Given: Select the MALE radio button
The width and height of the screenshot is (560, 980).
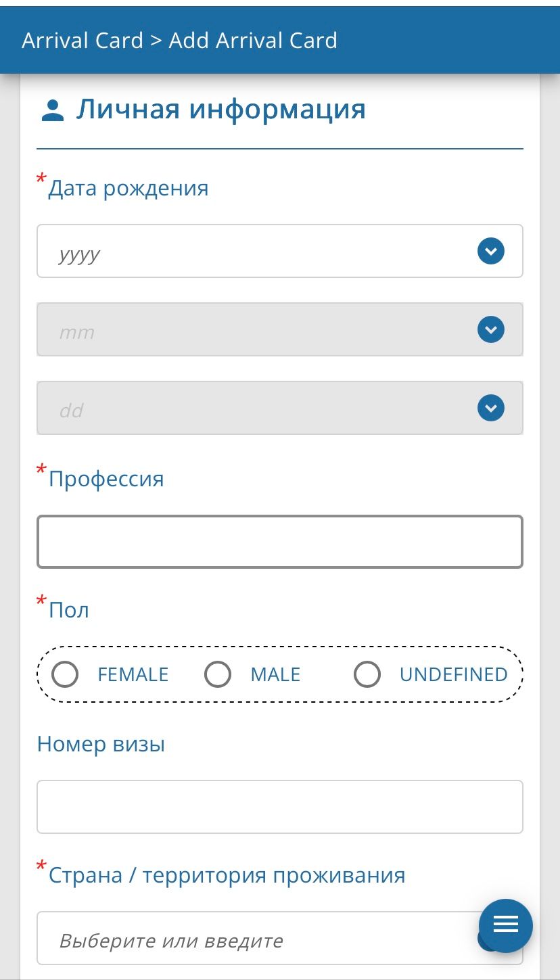Looking at the screenshot, I should point(218,674).
